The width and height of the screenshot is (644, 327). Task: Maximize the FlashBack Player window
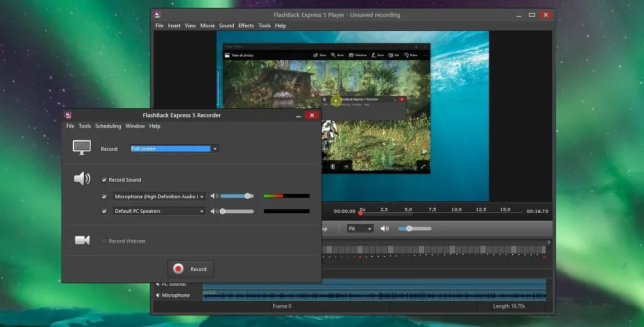tap(532, 15)
